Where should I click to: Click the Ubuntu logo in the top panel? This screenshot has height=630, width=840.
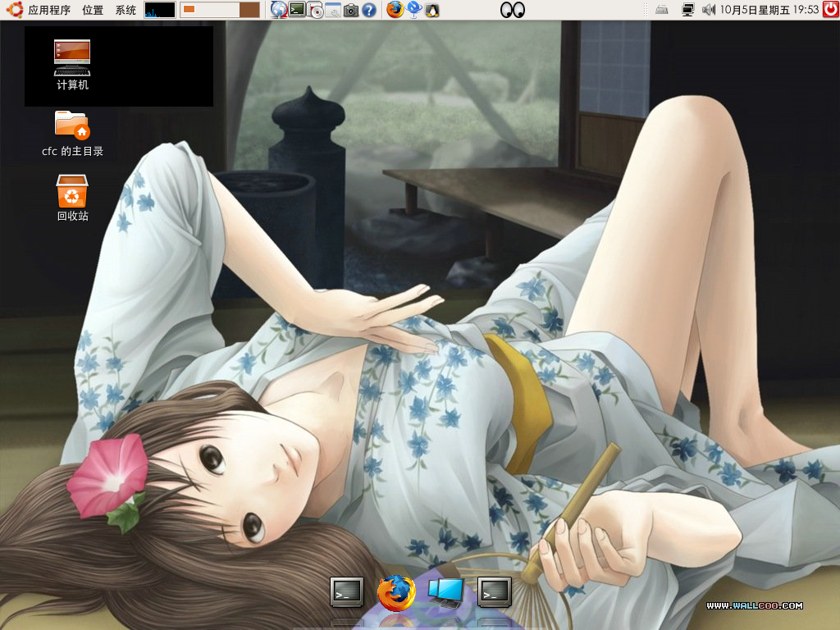click(x=14, y=10)
